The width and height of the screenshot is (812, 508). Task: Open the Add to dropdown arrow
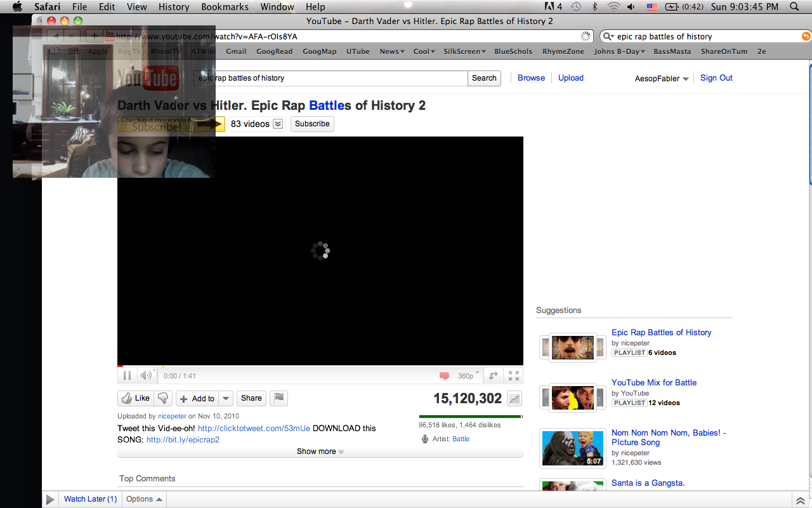pos(226,398)
